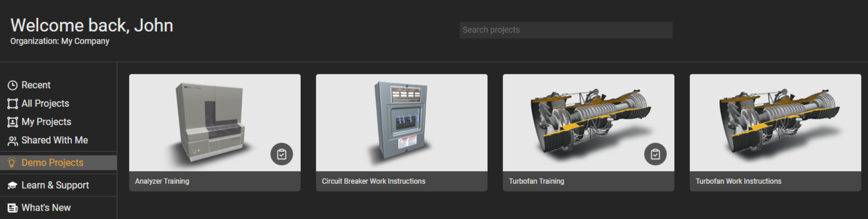Open the Circuit Breaker panel thumbnail

(x=402, y=122)
